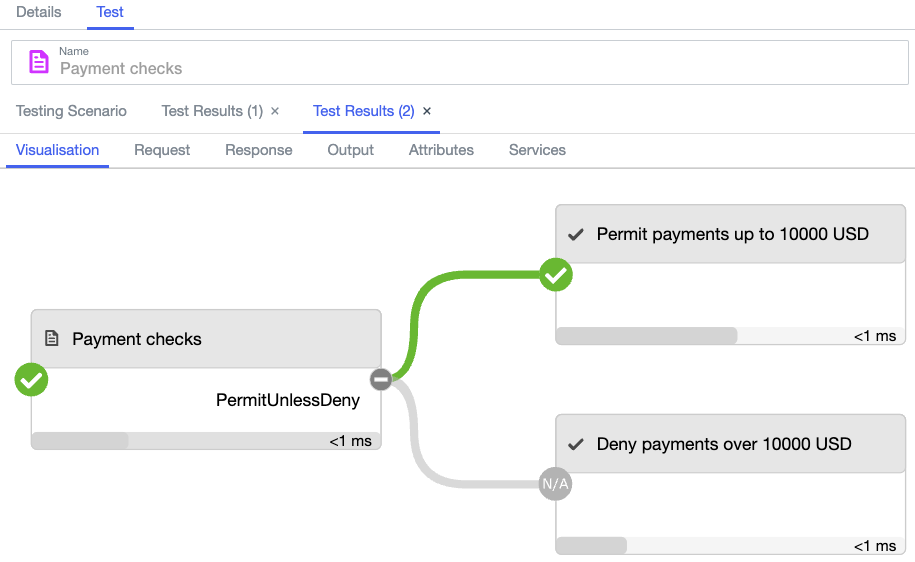Open the Test Results (1) tab
915x562 pixels.
point(212,111)
